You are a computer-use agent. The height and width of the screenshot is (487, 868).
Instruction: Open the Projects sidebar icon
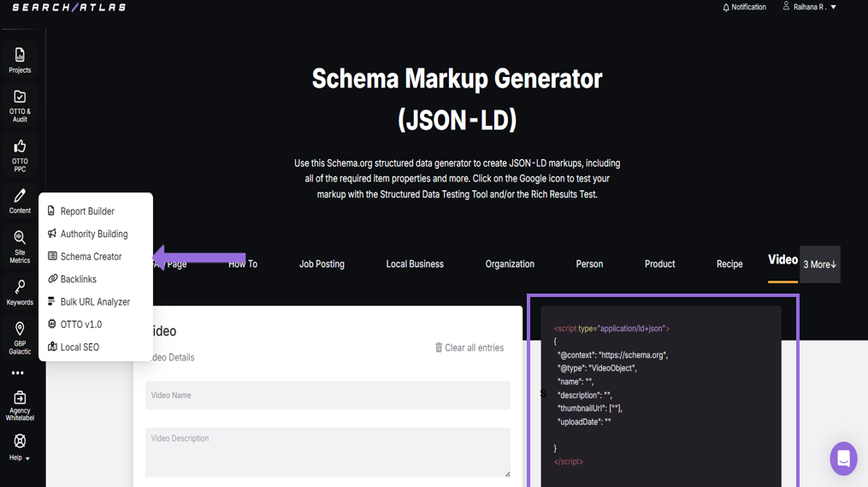click(x=20, y=55)
